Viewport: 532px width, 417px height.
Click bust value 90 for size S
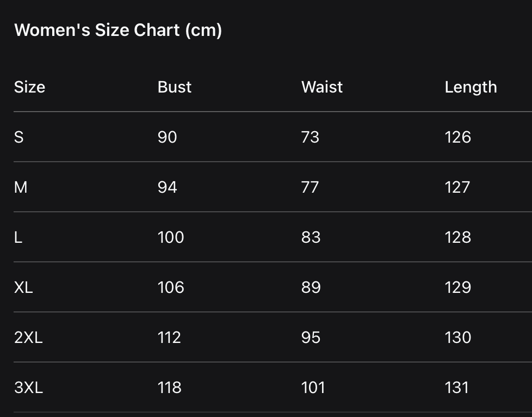(x=167, y=137)
